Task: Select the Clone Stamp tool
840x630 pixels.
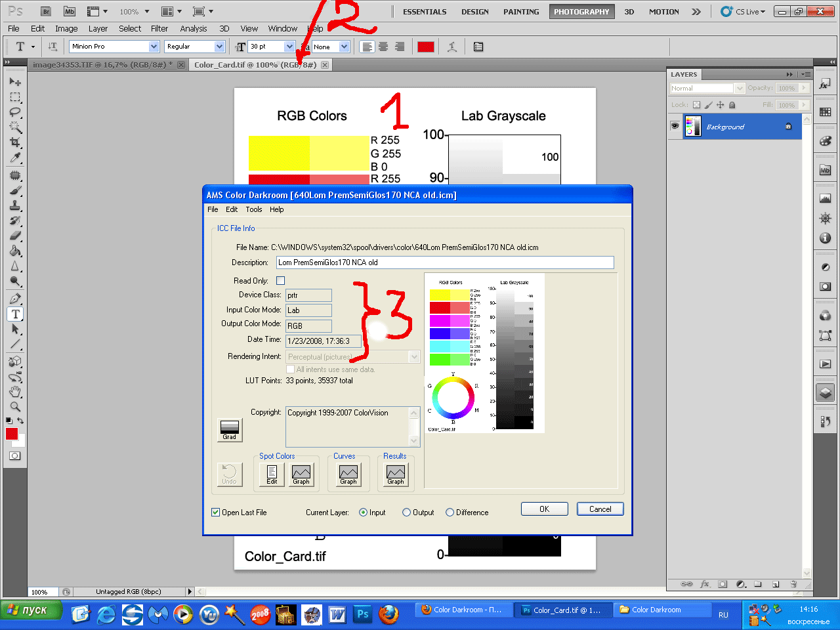Action: pyautogui.click(x=15, y=205)
